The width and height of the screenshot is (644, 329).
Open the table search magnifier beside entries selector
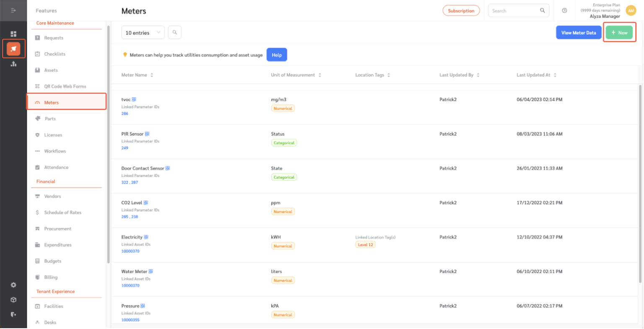click(x=175, y=32)
